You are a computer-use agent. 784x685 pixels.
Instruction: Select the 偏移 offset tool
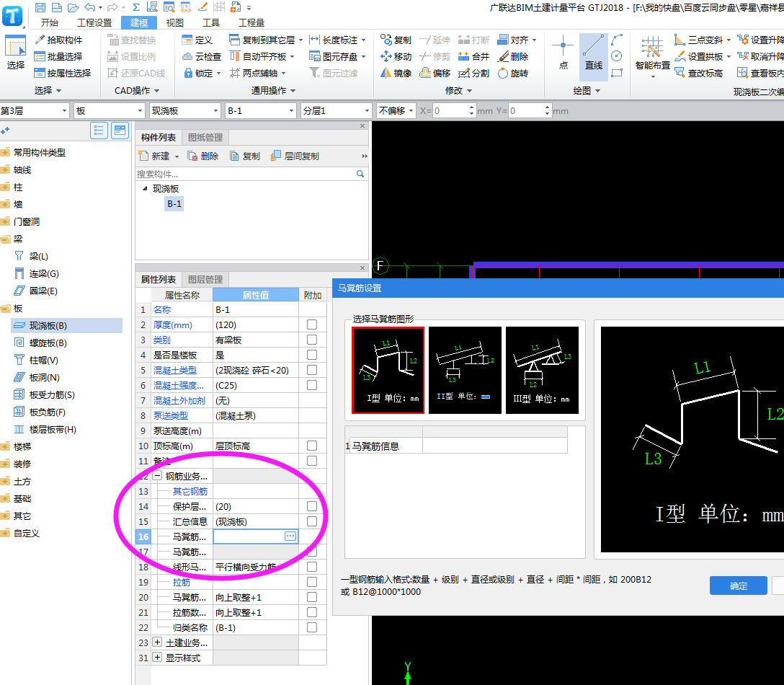point(435,73)
